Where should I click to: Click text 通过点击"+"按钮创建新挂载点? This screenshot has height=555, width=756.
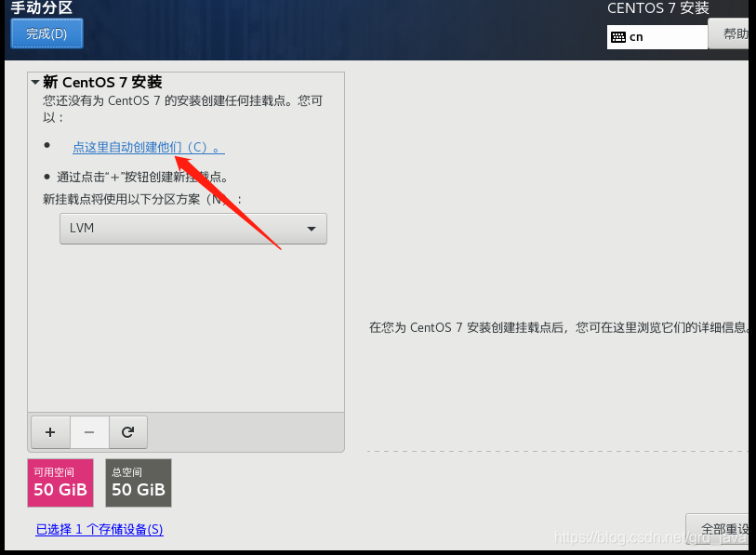(142, 177)
